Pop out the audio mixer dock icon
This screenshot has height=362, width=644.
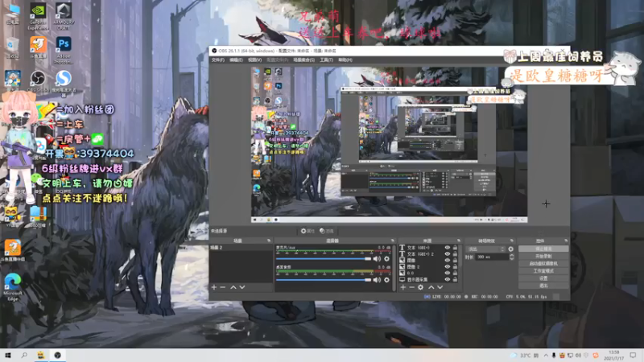click(392, 241)
